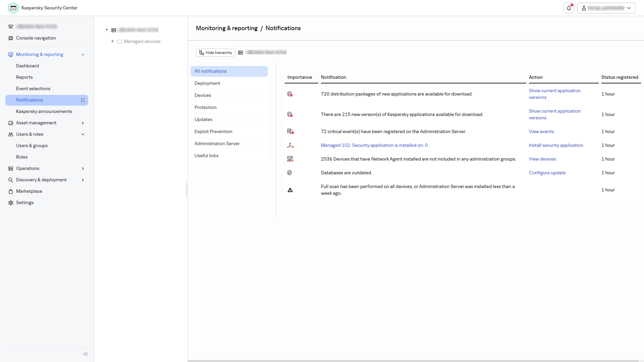
Task: Click the Marketplace bag icon
Action: 11,191
